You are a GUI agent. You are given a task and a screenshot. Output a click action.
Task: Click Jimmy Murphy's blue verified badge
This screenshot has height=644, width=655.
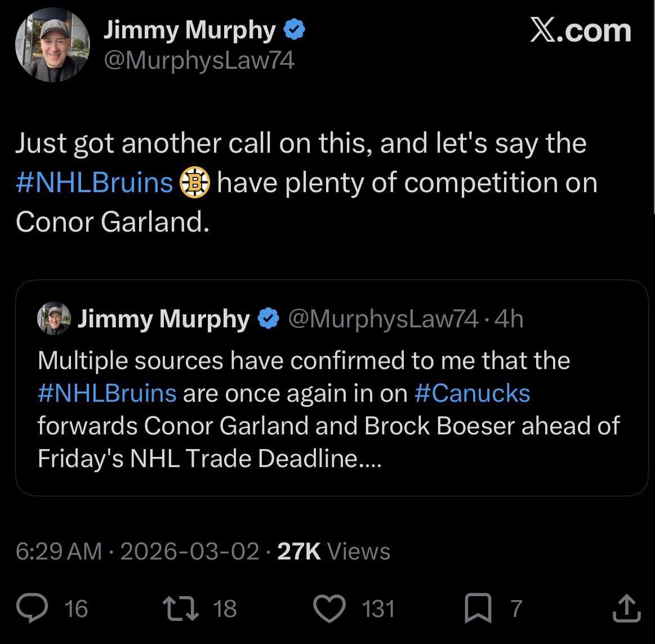tap(294, 30)
